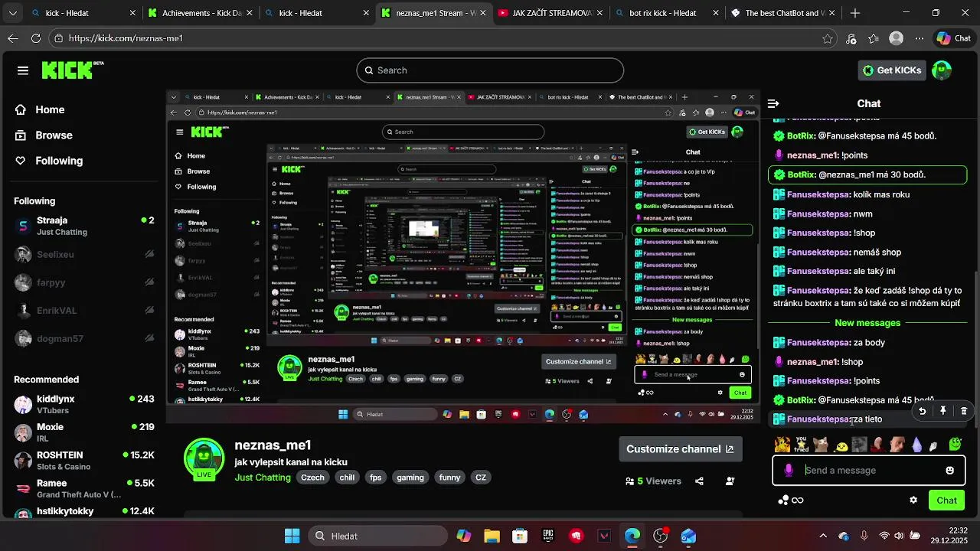The image size is (980, 551).
Task: Open Following in the Kick sidebar
Action: (49, 161)
